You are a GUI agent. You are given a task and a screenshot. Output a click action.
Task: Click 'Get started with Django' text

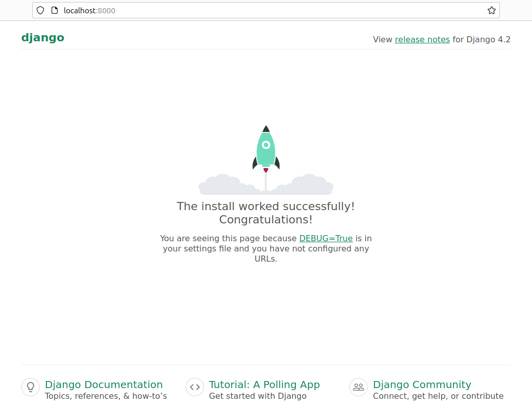click(258, 396)
